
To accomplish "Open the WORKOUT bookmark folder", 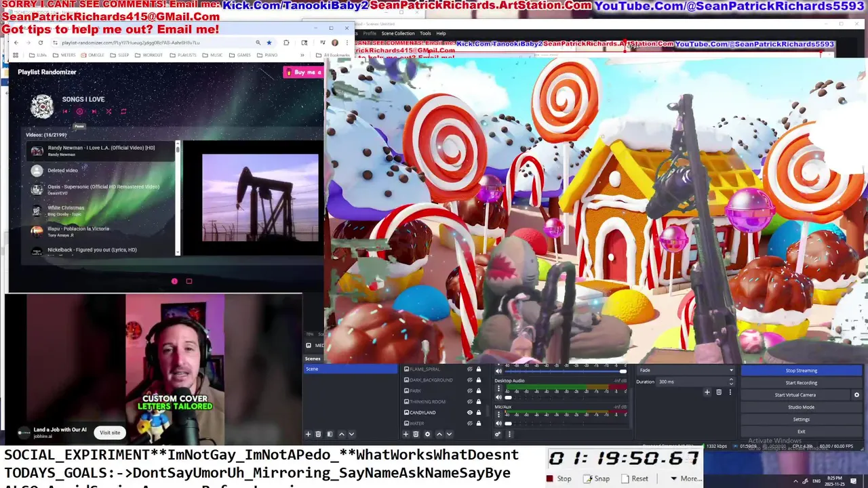I will (x=149, y=55).
